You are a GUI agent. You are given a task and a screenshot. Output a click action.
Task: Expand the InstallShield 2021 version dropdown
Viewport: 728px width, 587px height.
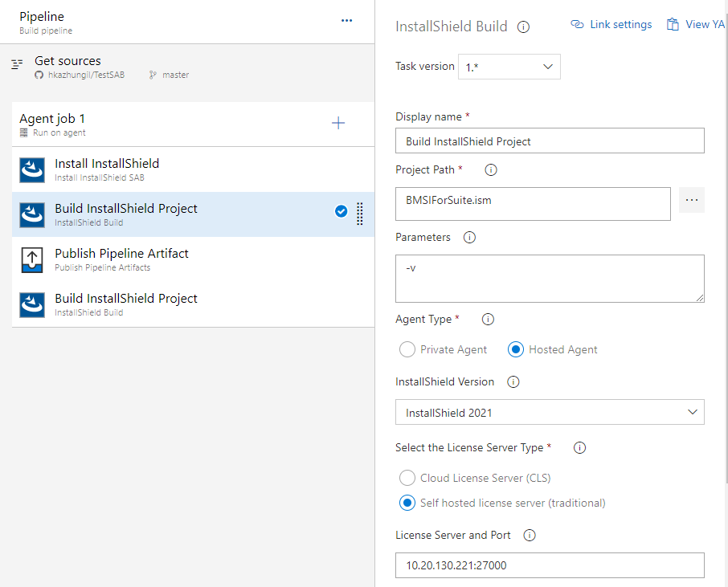point(550,412)
